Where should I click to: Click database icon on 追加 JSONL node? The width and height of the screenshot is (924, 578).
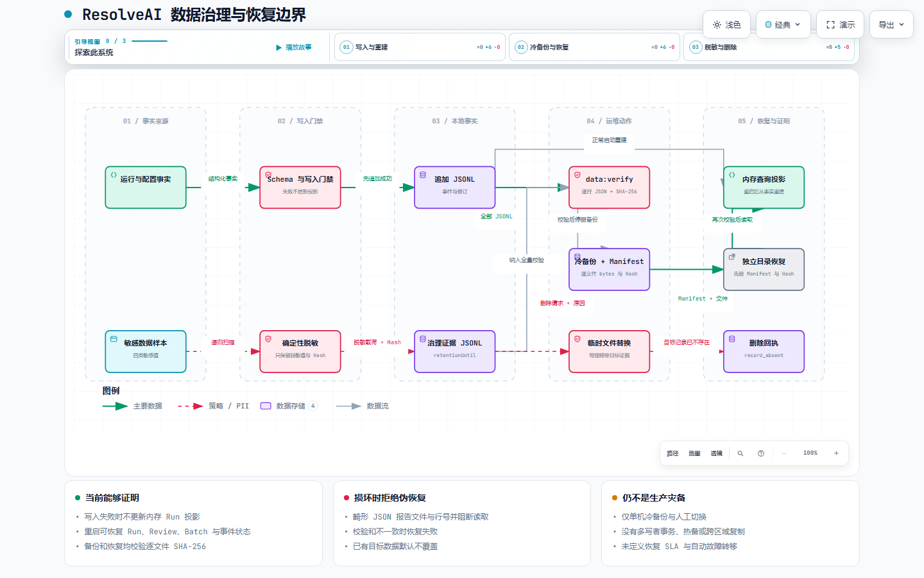coord(423,175)
